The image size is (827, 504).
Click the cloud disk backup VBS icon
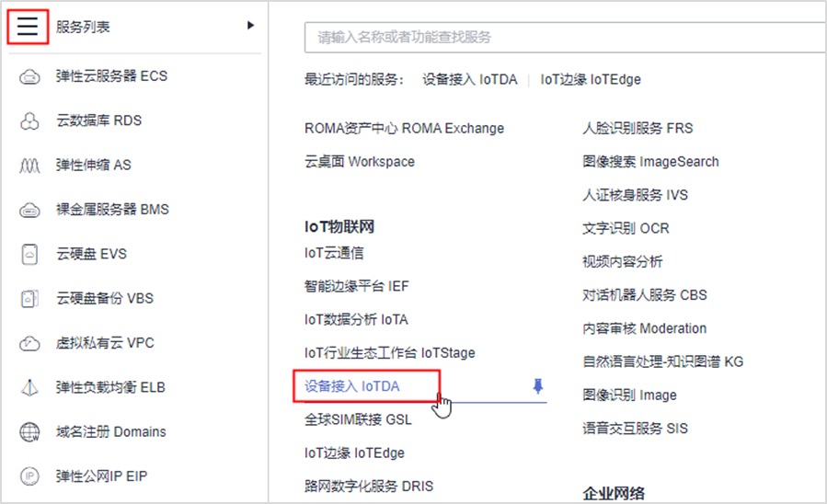click(x=29, y=299)
